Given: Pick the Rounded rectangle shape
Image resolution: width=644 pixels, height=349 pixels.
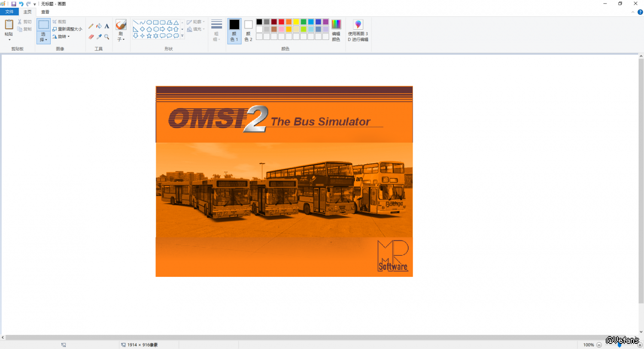Looking at the screenshot, I should point(163,22).
